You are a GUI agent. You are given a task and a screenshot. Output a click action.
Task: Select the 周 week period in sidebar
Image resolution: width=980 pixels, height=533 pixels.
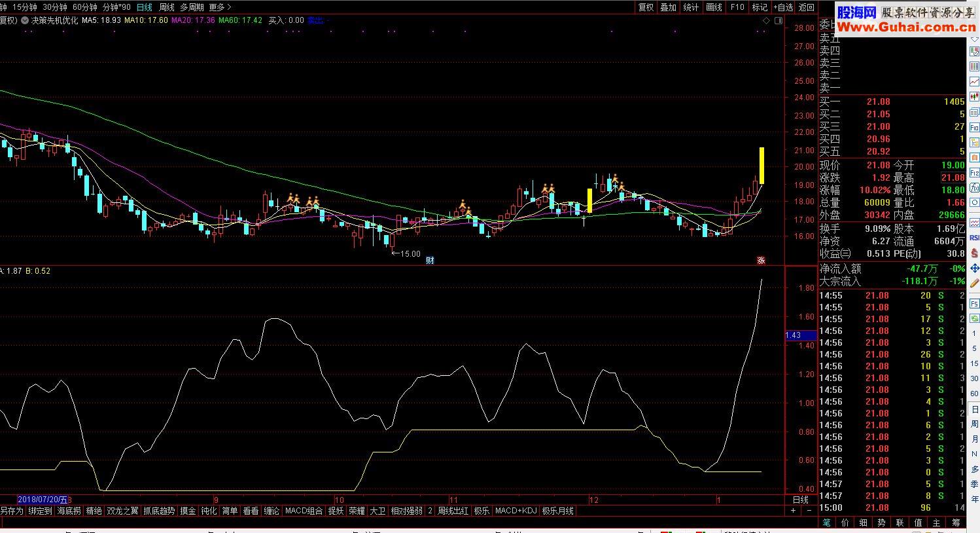[975, 424]
